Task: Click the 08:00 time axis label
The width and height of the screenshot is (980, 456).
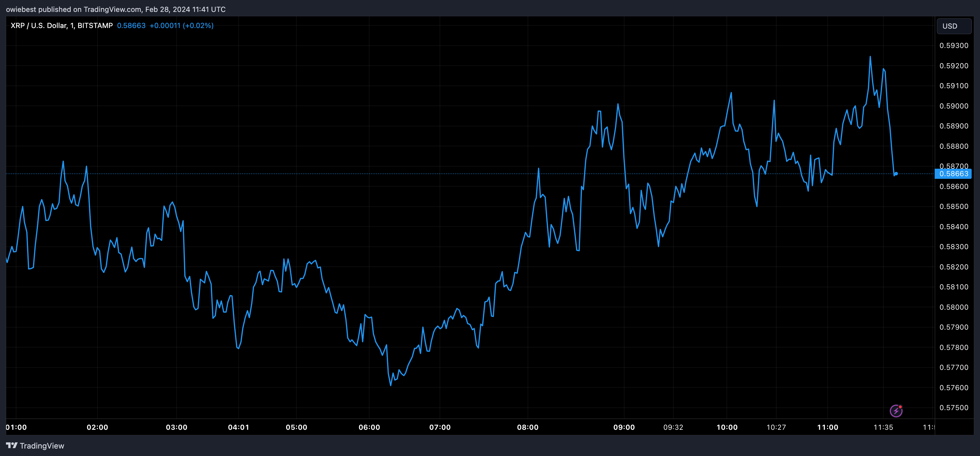Action: click(x=528, y=427)
